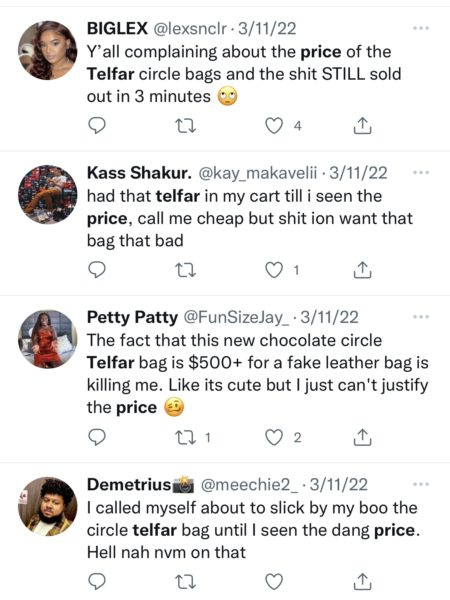Reply to Petty Patty's tweet
450x600 pixels.
coord(96,437)
